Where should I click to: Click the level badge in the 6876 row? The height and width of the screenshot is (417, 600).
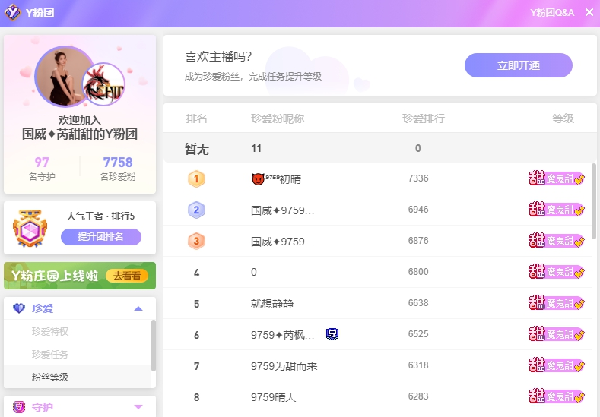coord(556,241)
